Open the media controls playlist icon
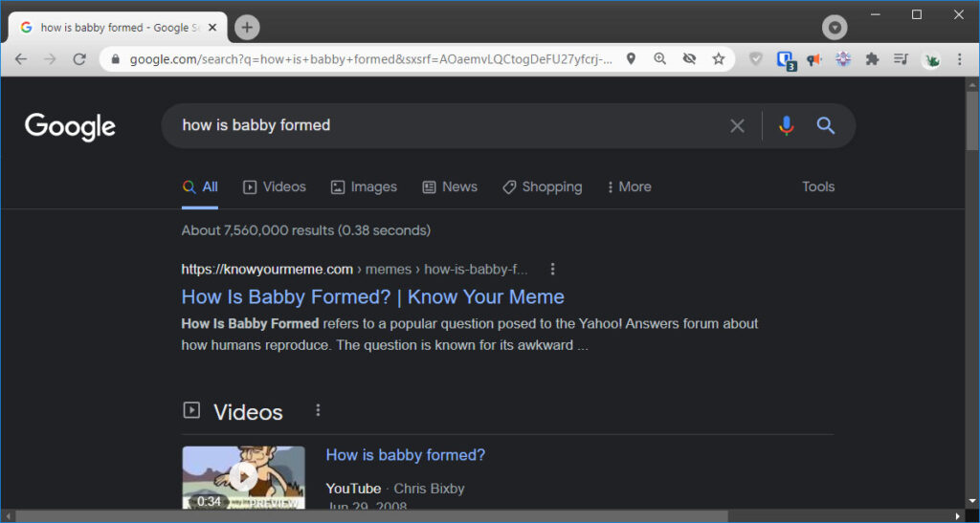This screenshot has height=523, width=980. point(901,59)
